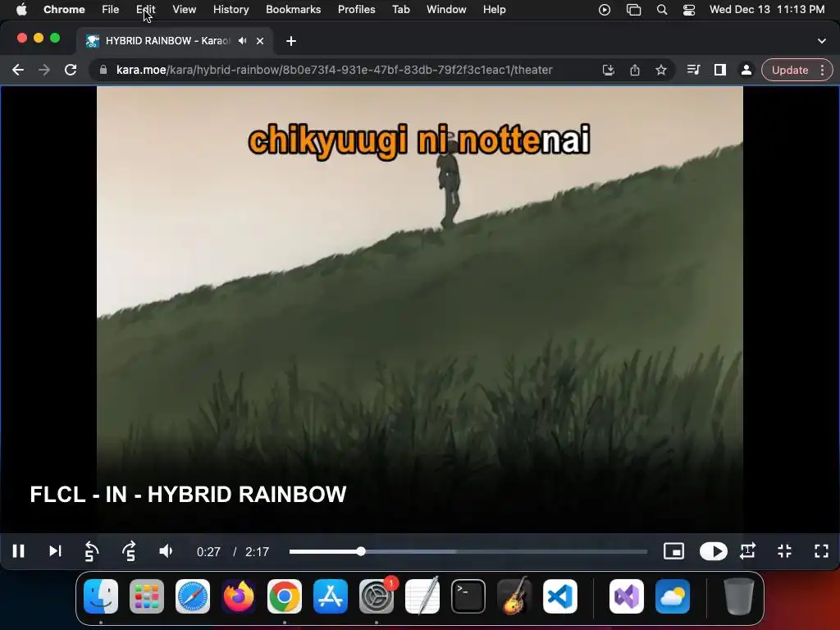The image size is (840, 630).
Task: Open the History menu
Action: tap(231, 10)
